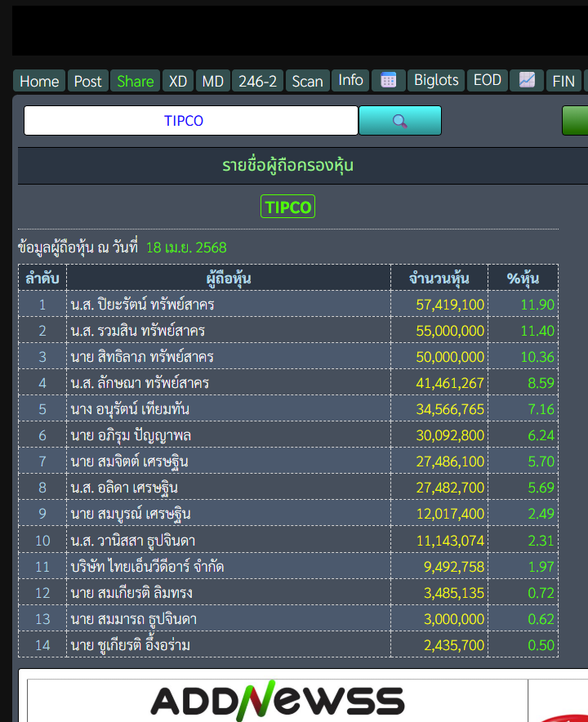This screenshot has height=722, width=588.
Task: Open the Info tab
Action: 351,80
